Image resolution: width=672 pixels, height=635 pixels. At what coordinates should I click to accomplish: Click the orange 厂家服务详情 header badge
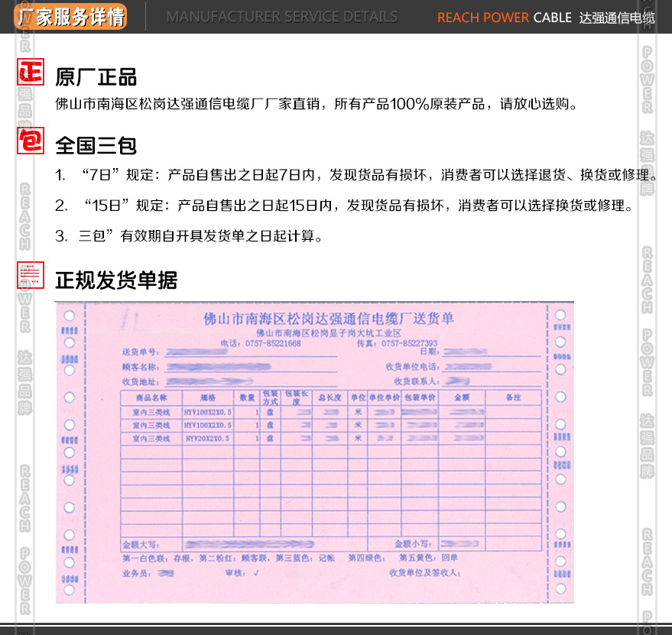click(x=70, y=17)
